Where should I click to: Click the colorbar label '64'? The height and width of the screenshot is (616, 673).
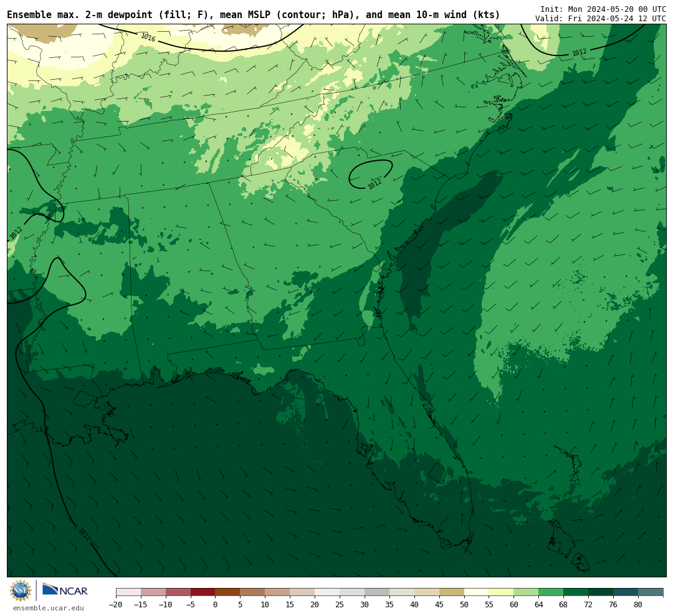pyautogui.click(x=538, y=605)
